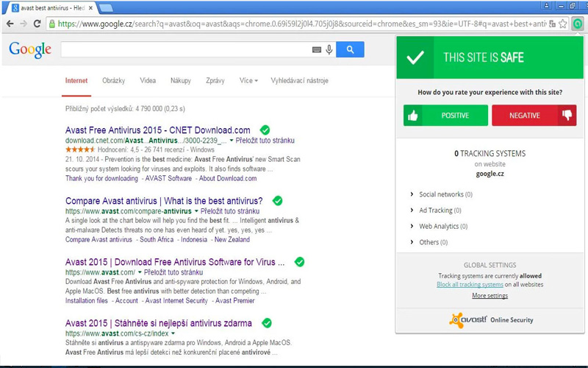Click the on-screen keyboard icon in search box
Viewport: 588px width, 368px height.
click(317, 49)
